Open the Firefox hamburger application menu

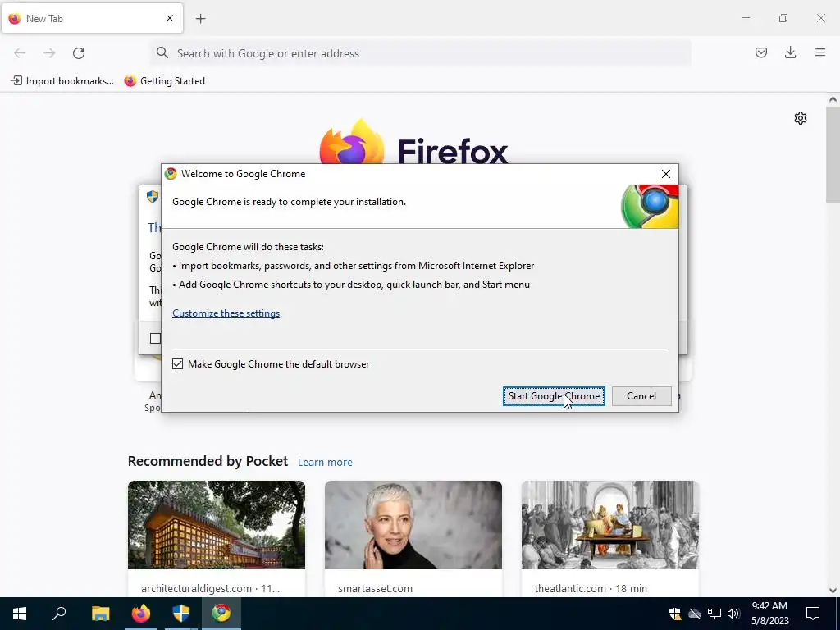click(820, 52)
